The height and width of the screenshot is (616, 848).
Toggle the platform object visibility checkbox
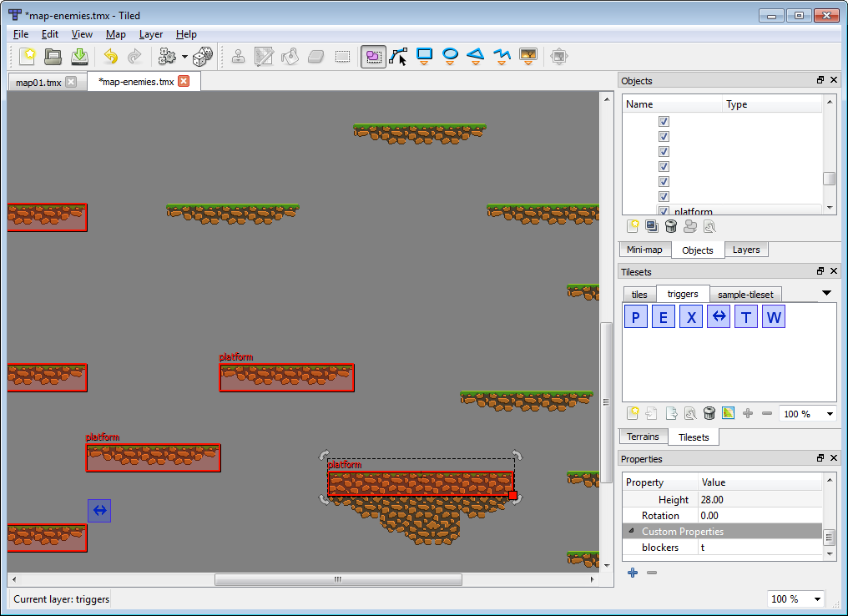664,211
